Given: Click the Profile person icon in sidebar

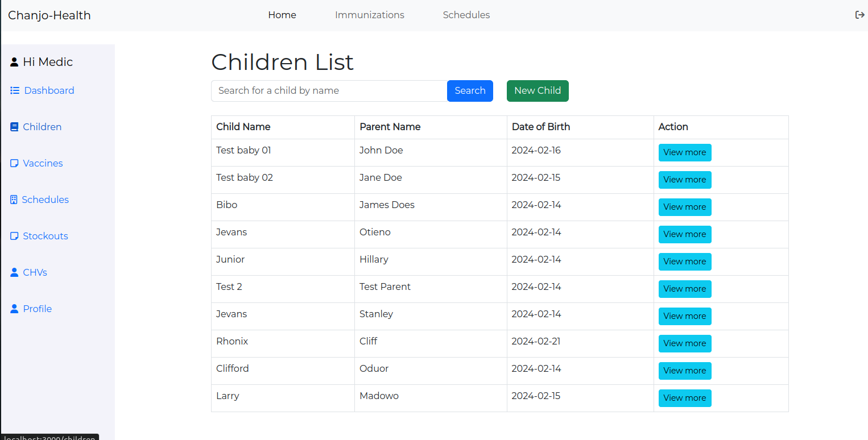Looking at the screenshot, I should coord(14,309).
